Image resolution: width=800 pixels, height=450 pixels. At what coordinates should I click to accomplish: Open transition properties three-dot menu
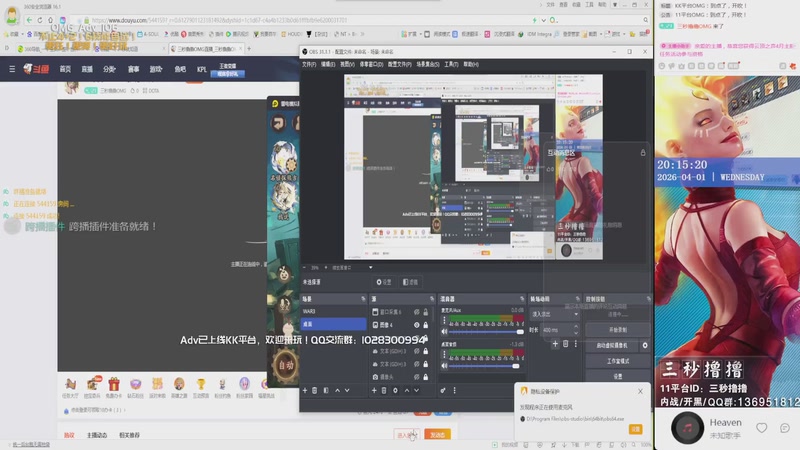click(576, 344)
